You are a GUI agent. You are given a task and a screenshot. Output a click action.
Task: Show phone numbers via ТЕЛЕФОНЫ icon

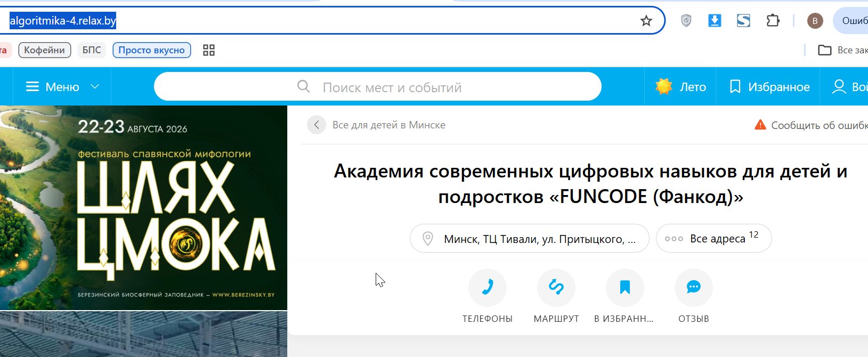(488, 288)
